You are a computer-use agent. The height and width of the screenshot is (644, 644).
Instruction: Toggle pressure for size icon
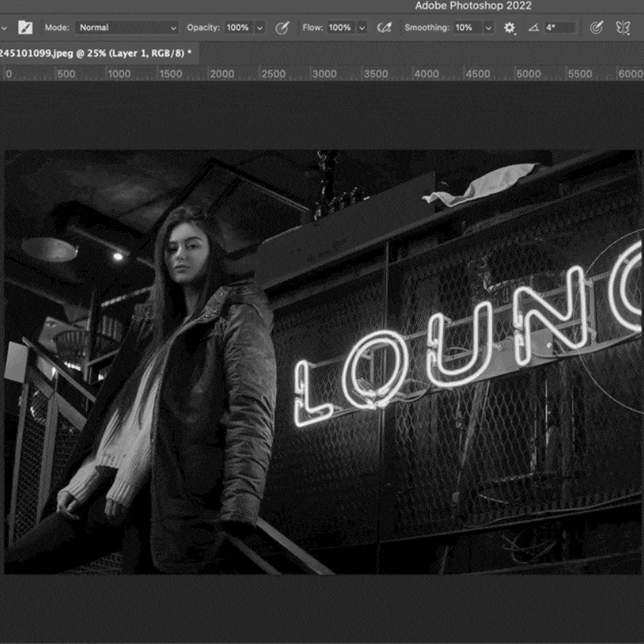tap(597, 27)
